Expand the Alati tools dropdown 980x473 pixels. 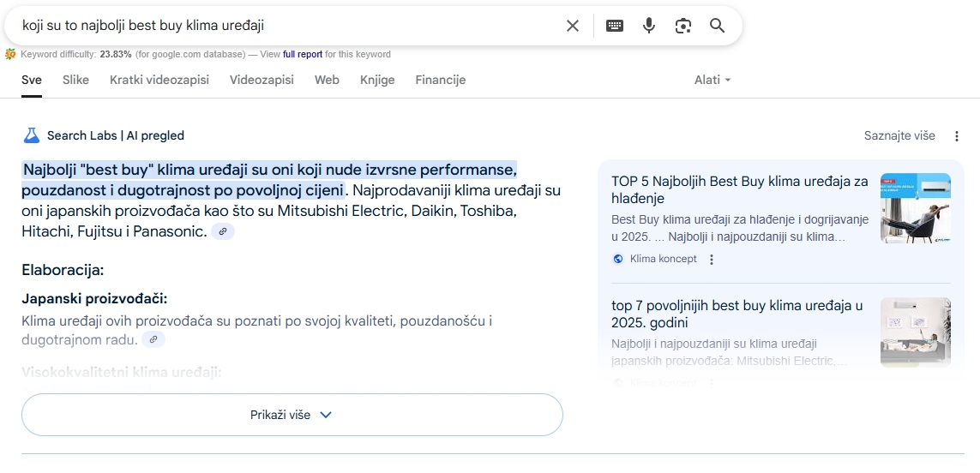[712, 80]
